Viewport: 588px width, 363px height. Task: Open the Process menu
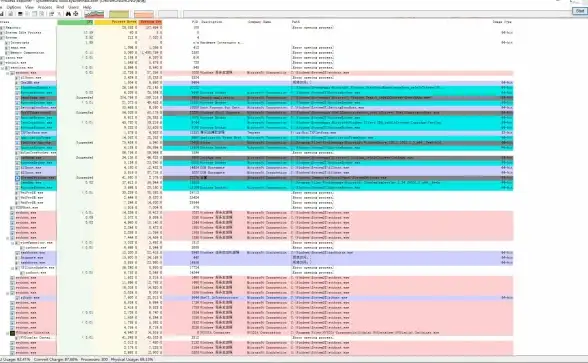pyautogui.click(x=45, y=7)
